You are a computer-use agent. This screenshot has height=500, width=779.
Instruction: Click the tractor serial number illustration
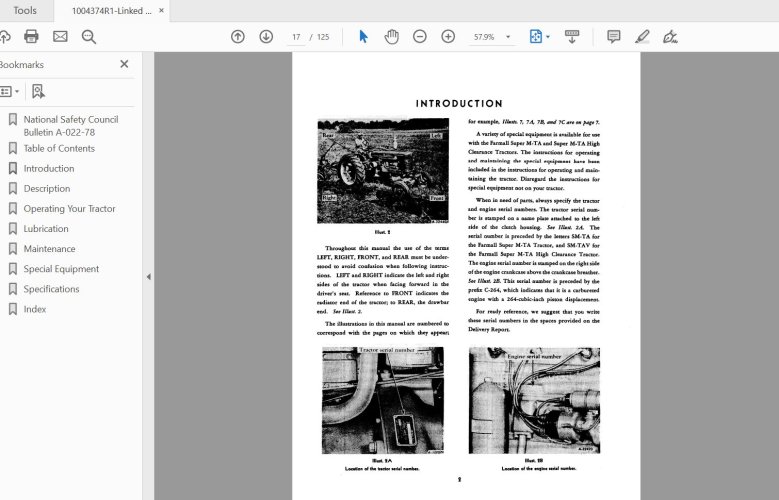(x=383, y=400)
